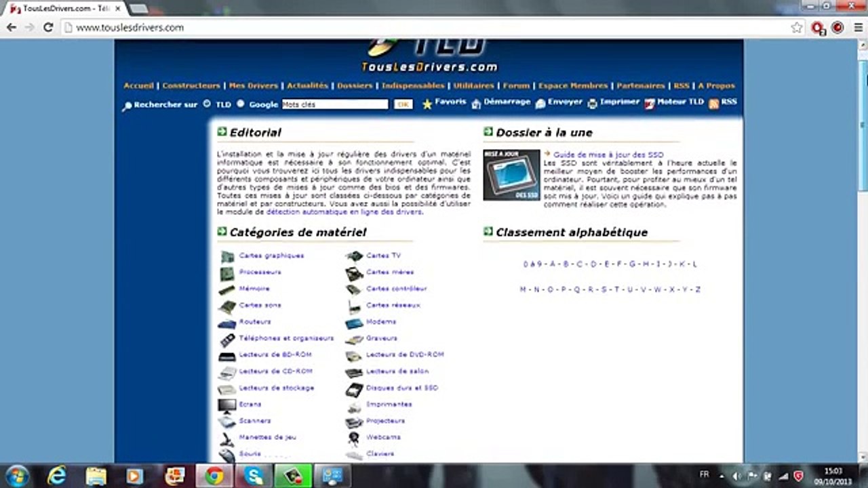The image size is (868, 488).
Task: Click the Processeurs category icon
Action: (227, 273)
